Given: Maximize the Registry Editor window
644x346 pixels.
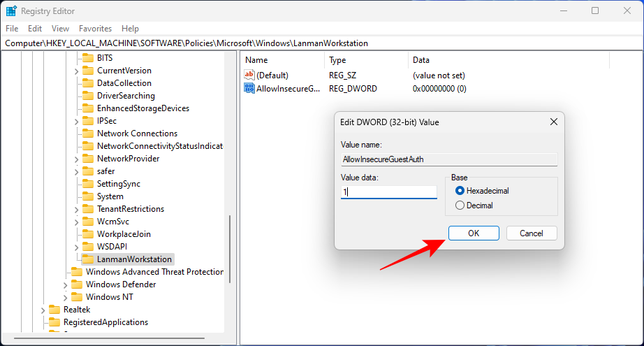Looking at the screenshot, I should click(595, 10).
